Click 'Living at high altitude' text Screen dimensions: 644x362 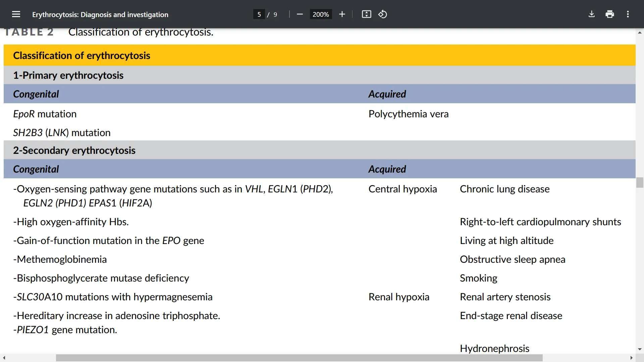coord(506,241)
